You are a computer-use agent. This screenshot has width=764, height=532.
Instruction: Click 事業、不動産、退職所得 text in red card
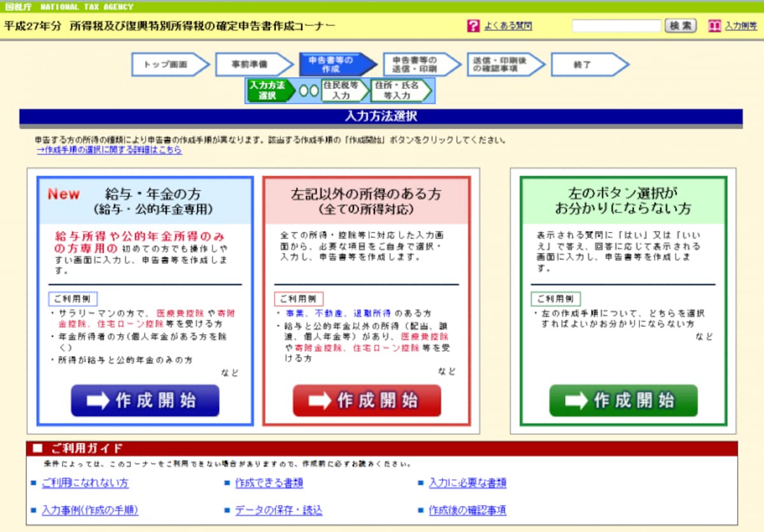click(x=338, y=314)
